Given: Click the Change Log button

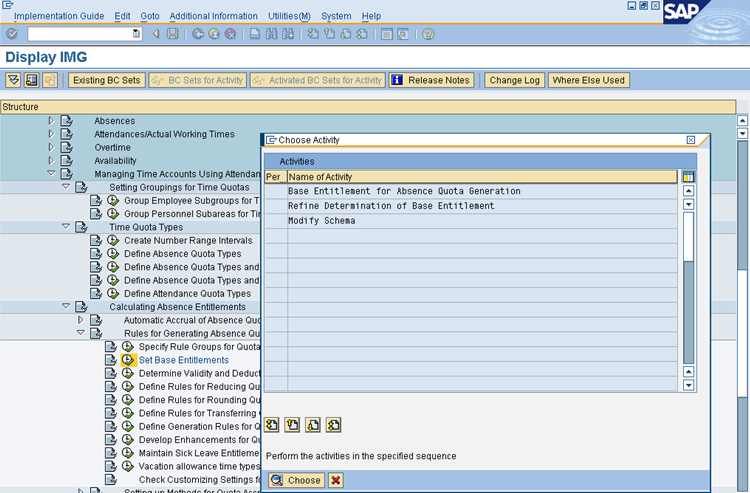Looking at the screenshot, I should click(x=515, y=80).
